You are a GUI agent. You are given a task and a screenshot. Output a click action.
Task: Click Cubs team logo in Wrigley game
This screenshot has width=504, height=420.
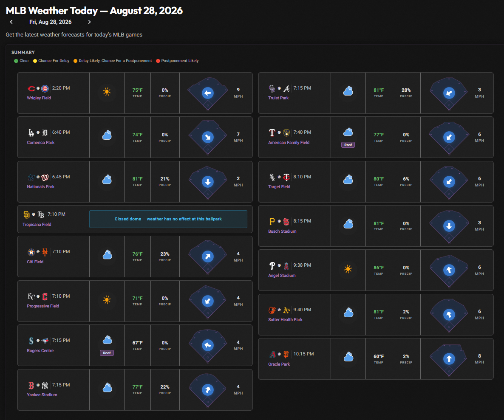(45, 89)
